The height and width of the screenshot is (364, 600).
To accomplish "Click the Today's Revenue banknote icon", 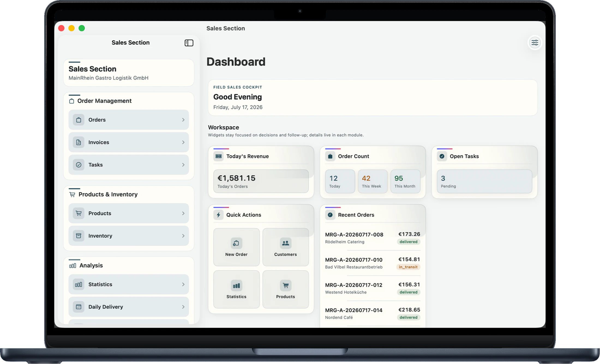I will pos(218,156).
